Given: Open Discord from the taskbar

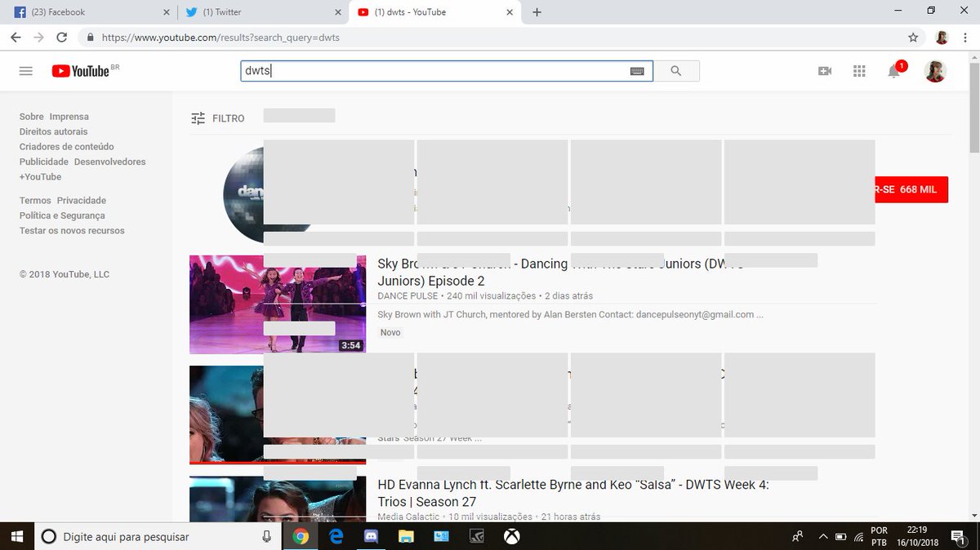Looking at the screenshot, I should [371, 536].
